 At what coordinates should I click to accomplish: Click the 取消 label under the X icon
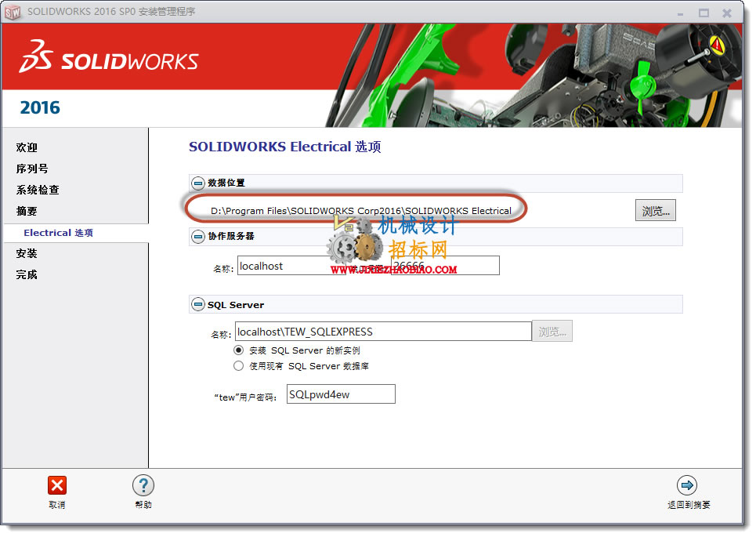(57, 505)
